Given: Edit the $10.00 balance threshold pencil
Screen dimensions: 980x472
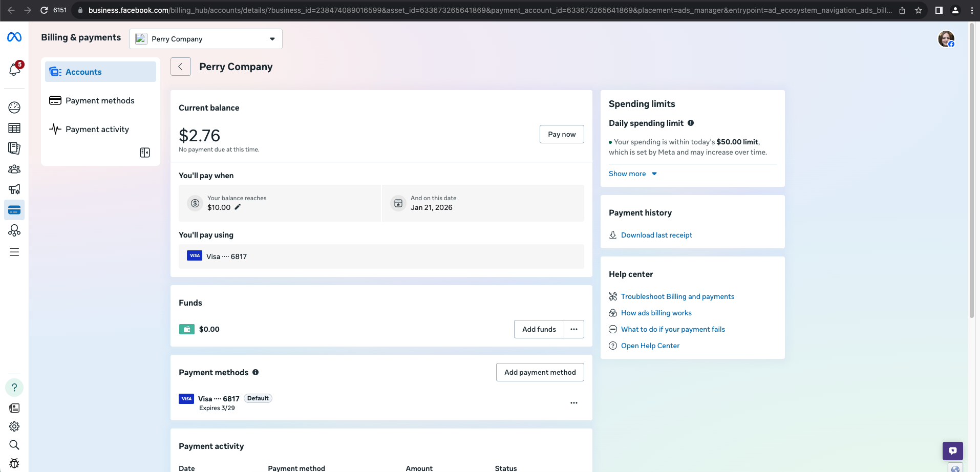Looking at the screenshot, I should point(238,207).
